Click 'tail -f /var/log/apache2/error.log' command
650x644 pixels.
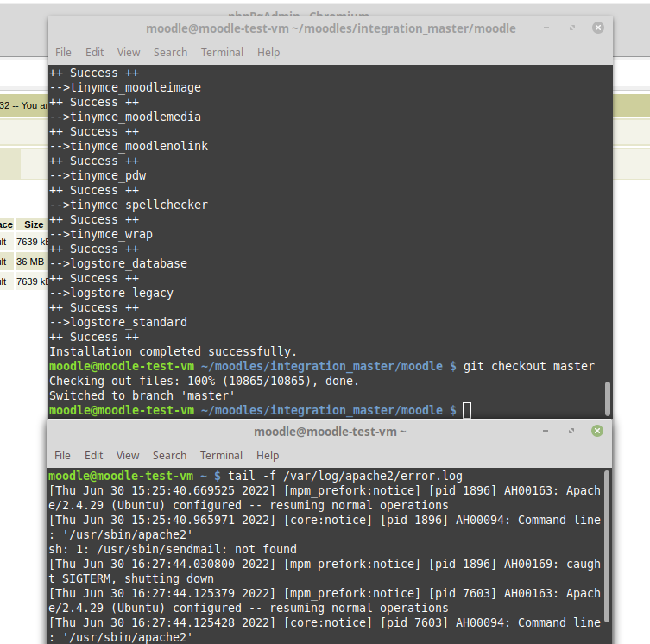(x=345, y=476)
